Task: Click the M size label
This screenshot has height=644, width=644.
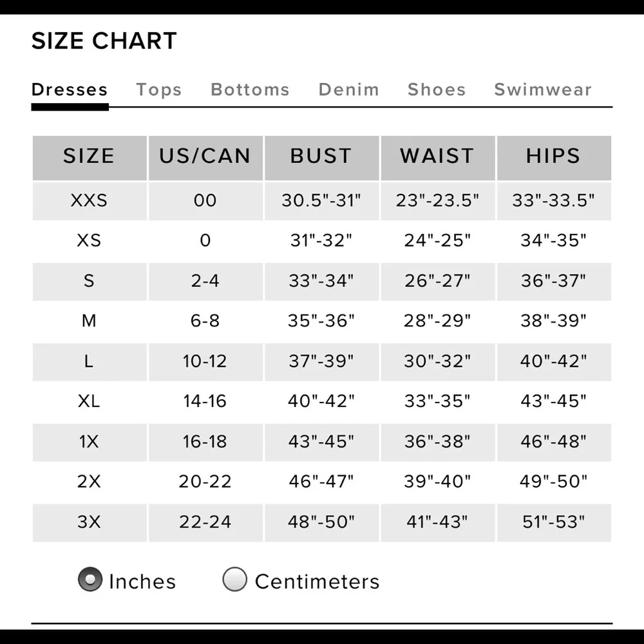Action: click(89, 321)
